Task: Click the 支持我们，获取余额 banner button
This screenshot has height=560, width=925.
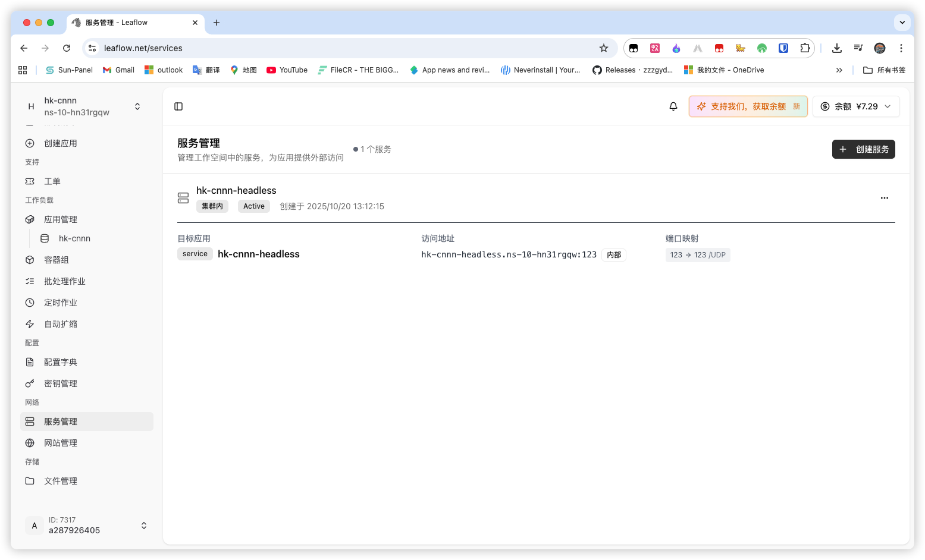Action: (748, 106)
